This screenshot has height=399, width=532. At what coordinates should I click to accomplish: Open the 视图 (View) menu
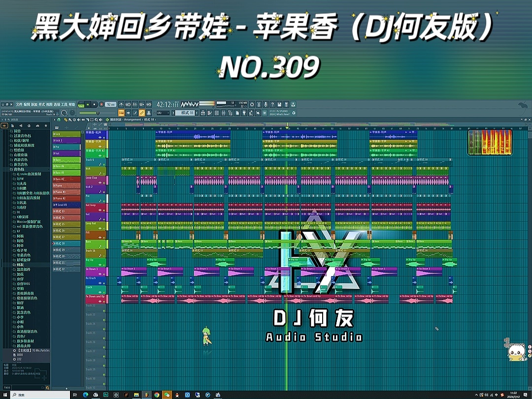[x=49, y=104]
